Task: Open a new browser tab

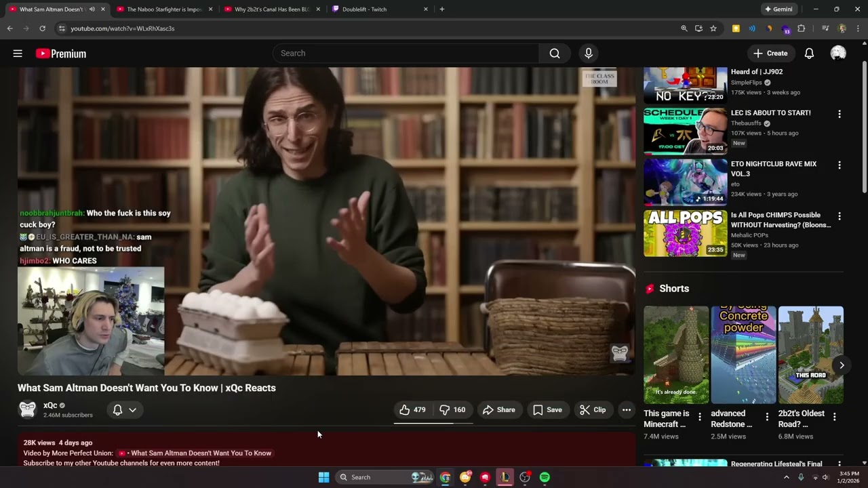Action: (442, 9)
